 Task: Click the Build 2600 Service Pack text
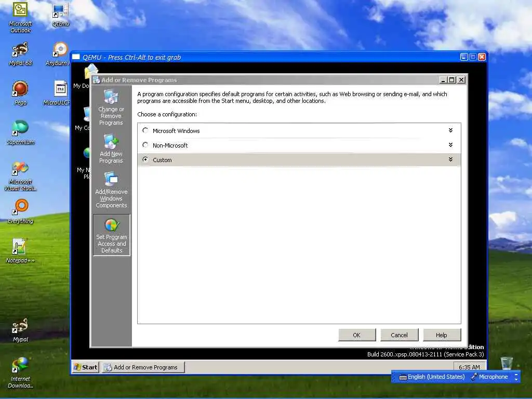click(x=425, y=354)
